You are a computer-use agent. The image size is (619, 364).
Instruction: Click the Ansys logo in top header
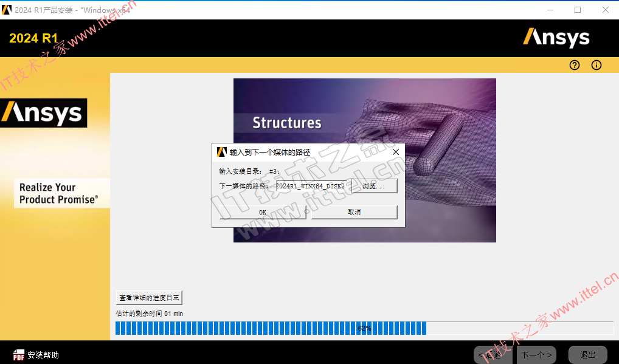click(x=556, y=38)
